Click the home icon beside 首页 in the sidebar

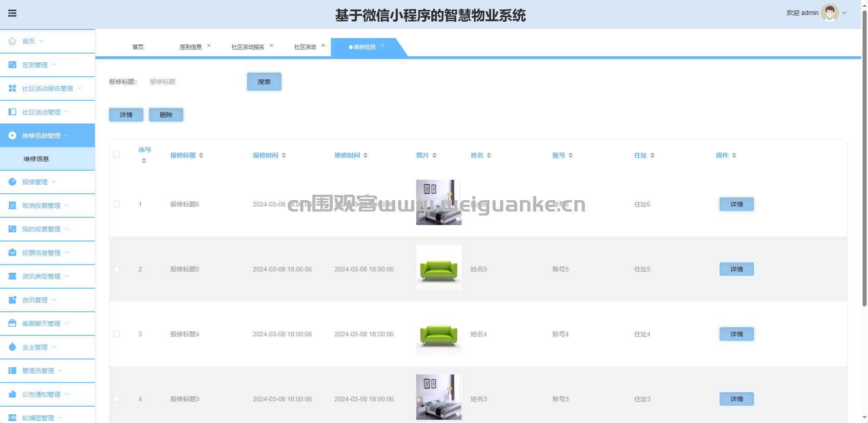point(12,41)
